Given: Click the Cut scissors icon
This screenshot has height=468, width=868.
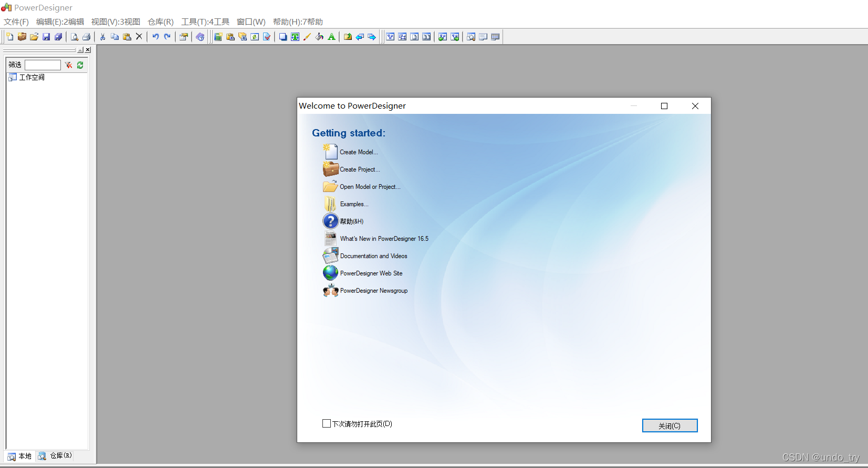Looking at the screenshot, I should tap(103, 37).
